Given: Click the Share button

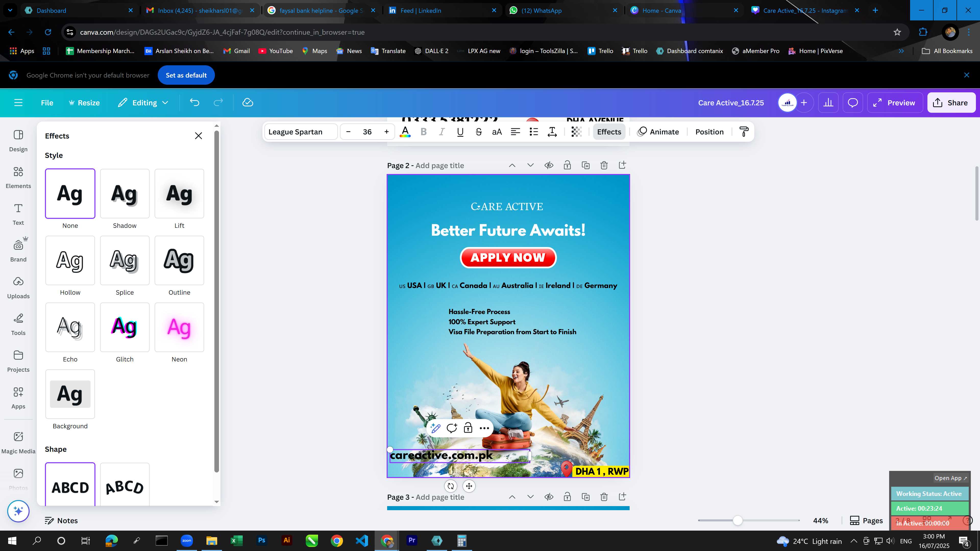Looking at the screenshot, I should tap(951, 103).
